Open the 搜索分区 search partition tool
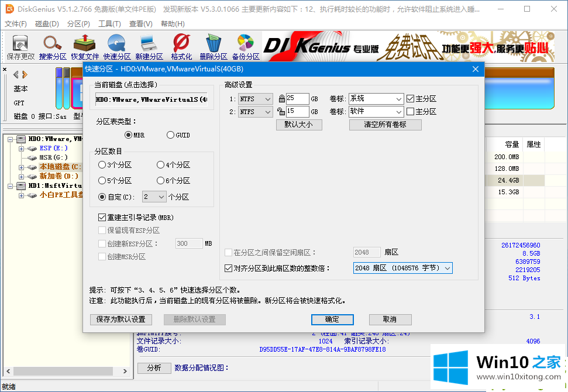This screenshot has width=568, height=392. [53, 47]
